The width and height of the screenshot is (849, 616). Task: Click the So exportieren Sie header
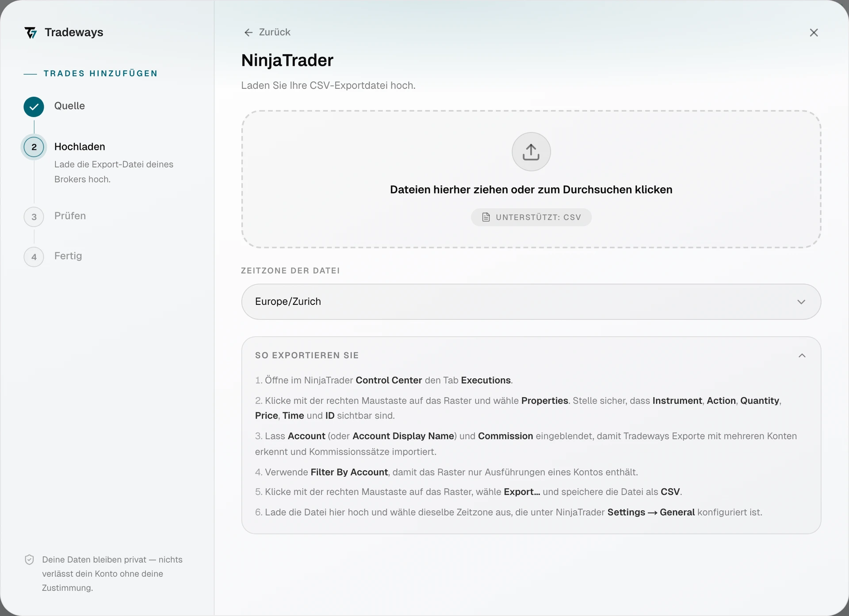click(307, 356)
